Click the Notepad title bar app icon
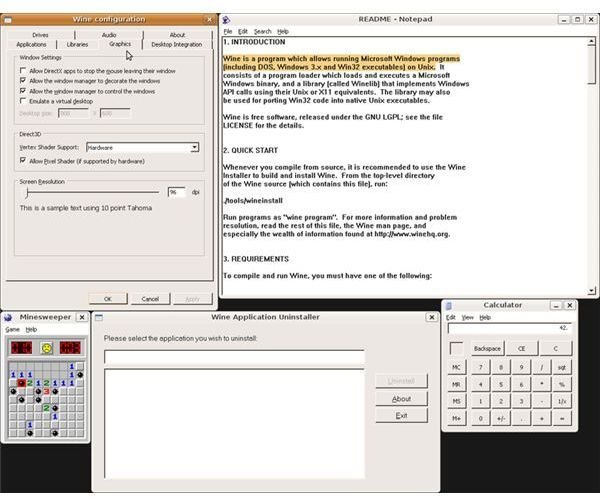The image size is (600, 498). [226, 20]
